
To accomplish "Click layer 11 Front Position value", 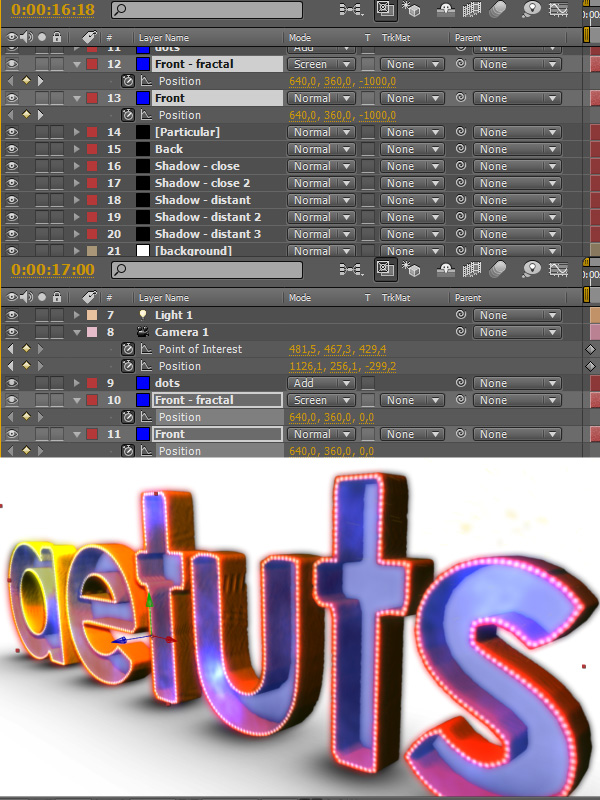I will coord(332,451).
